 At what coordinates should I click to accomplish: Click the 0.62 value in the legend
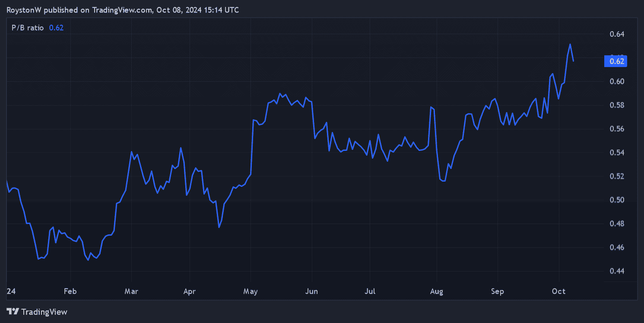click(56, 28)
